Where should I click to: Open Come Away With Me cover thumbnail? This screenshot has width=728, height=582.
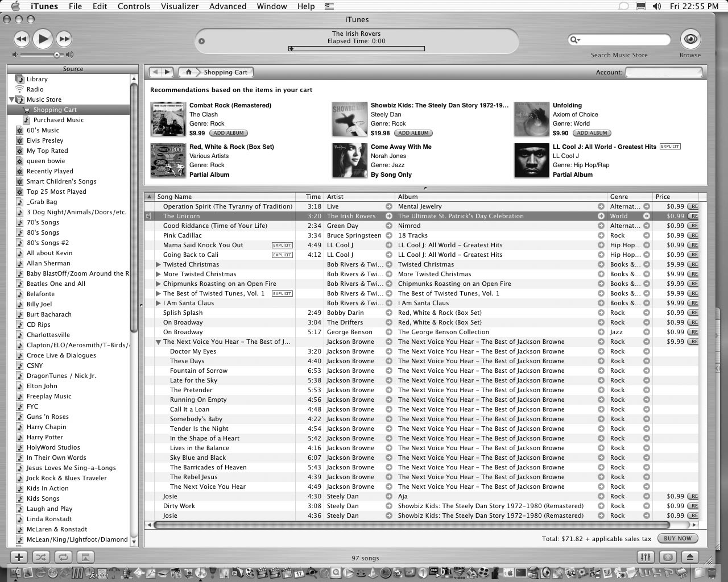pos(350,161)
